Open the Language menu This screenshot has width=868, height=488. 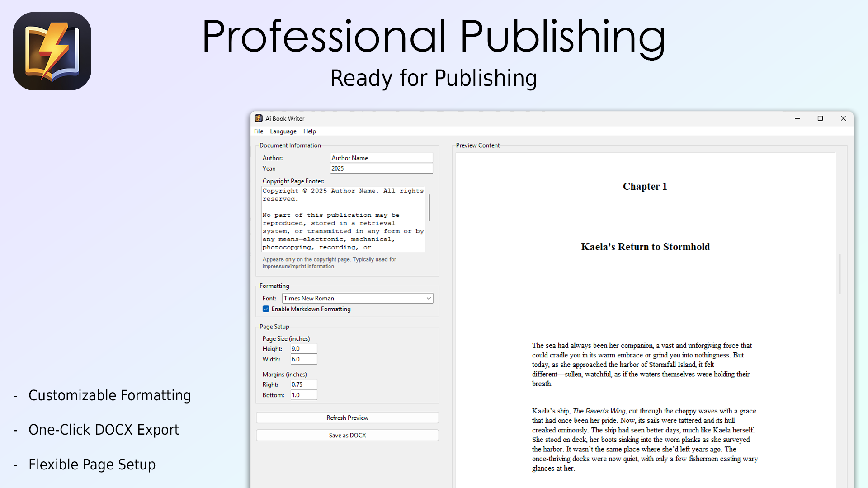283,131
